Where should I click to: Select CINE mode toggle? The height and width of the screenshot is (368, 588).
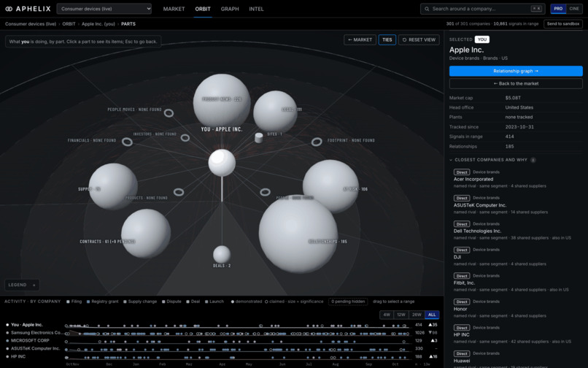click(573, 9)
